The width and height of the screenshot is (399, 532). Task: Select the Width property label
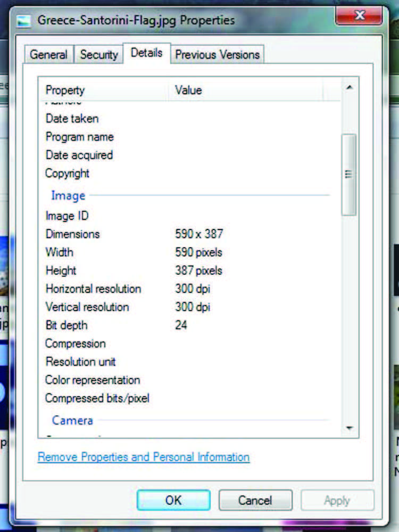point(60,252)
